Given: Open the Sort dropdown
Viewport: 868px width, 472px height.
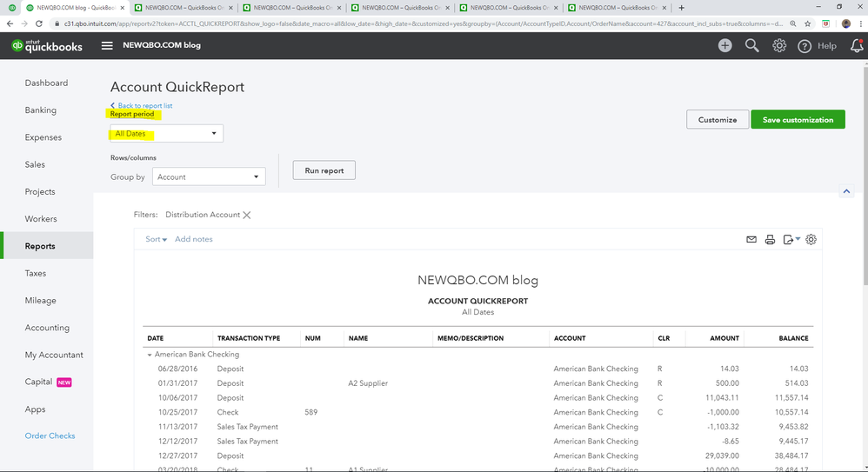Looking at the screenshot, I should coord(156,239).
